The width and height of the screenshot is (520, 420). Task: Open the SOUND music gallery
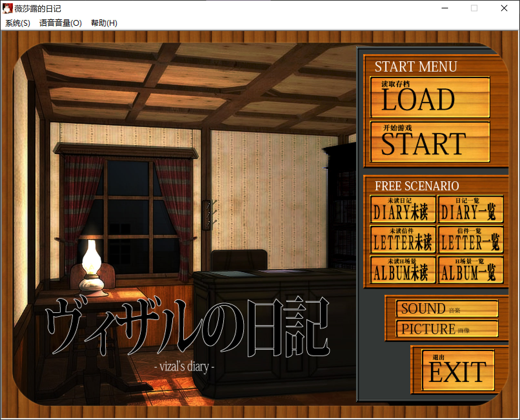click(447, 309)
